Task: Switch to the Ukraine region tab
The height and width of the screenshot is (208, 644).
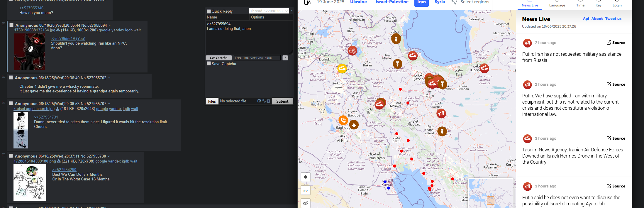Action: point(358,2)
